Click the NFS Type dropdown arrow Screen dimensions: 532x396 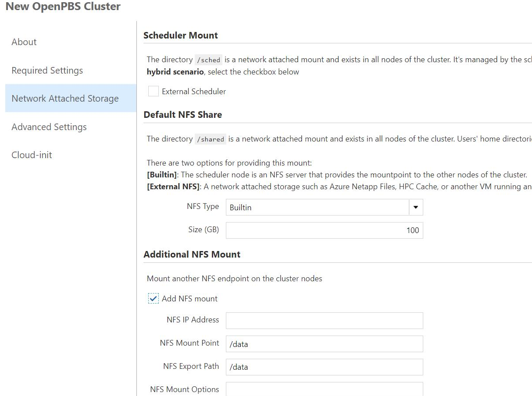(x=415, y=207)
